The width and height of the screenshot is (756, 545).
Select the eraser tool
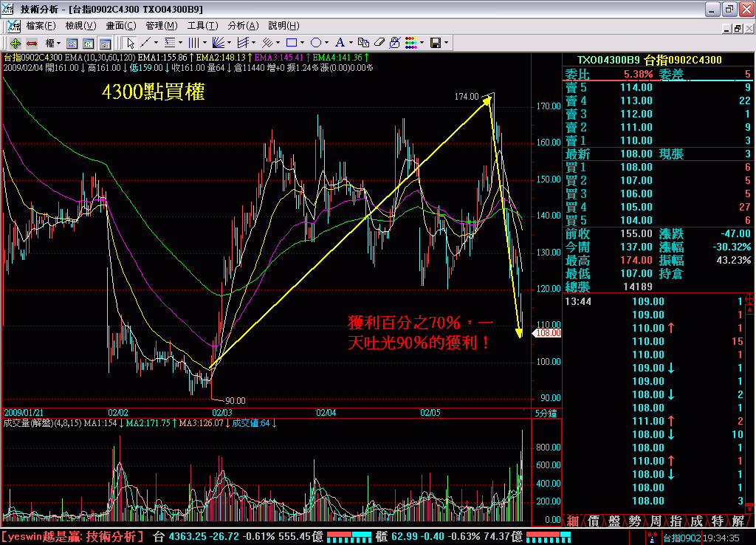click(x=379, y=43)
